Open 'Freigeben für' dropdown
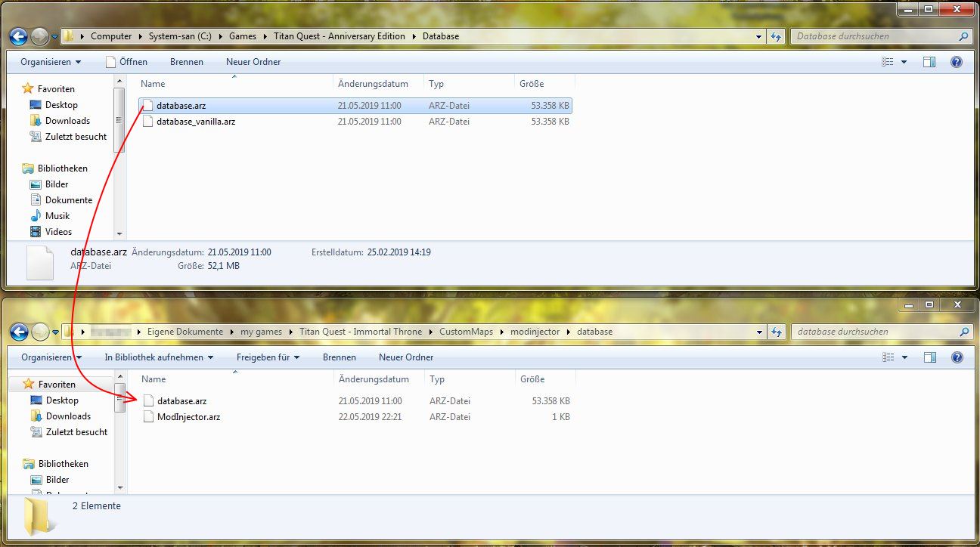 point(268,357)
